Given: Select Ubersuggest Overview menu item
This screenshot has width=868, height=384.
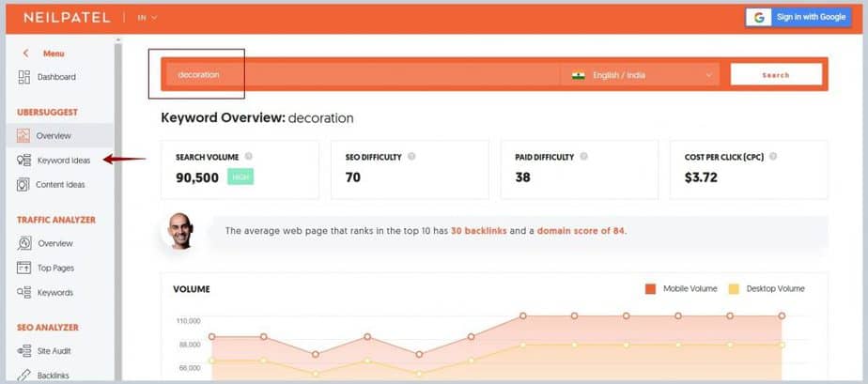Looking at the screenshot, I should pos(54,135).
